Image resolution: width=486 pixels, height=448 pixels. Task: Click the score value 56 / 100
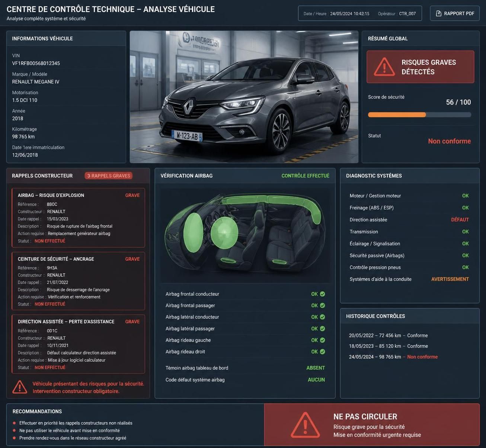[x=458, y=102]
